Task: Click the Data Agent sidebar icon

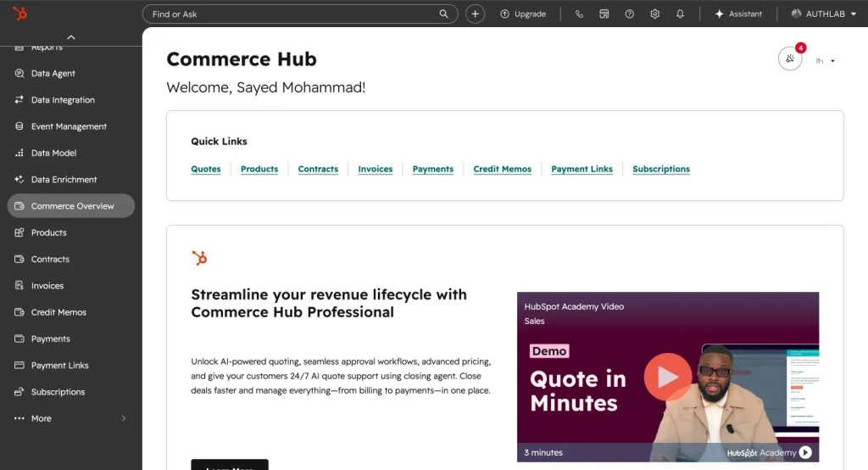Action: coord(19,73)
